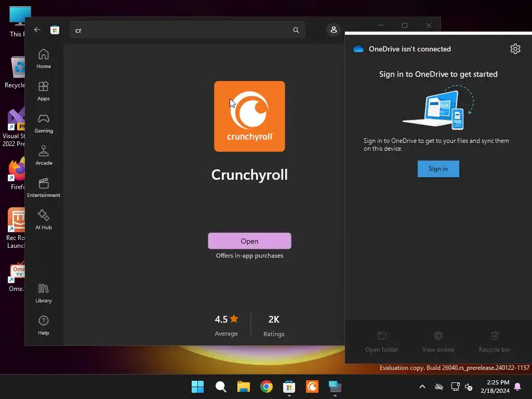This screenshot has height=399, width=532.
Task: Open Library in Store sidebar
Action: [44, 294]
